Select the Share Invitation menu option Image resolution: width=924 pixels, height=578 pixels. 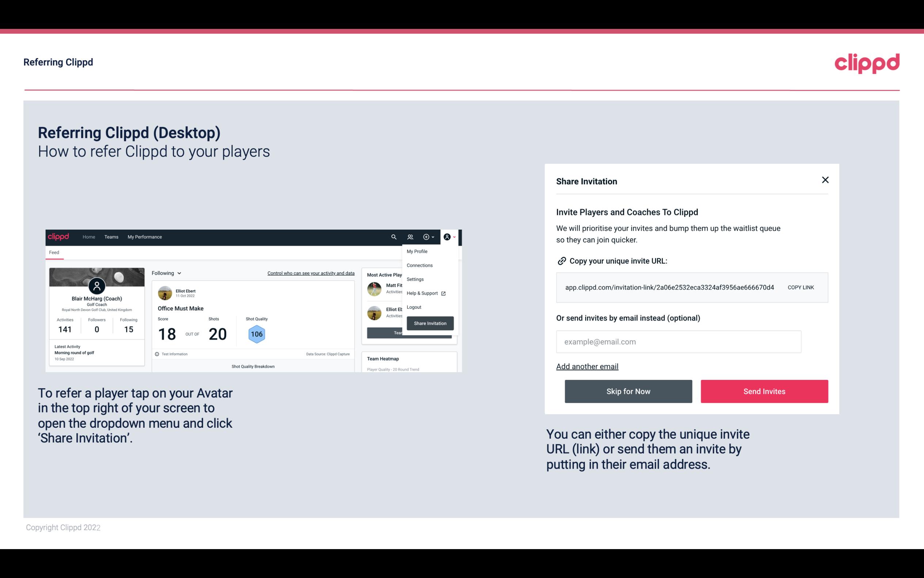click(429, 323)
